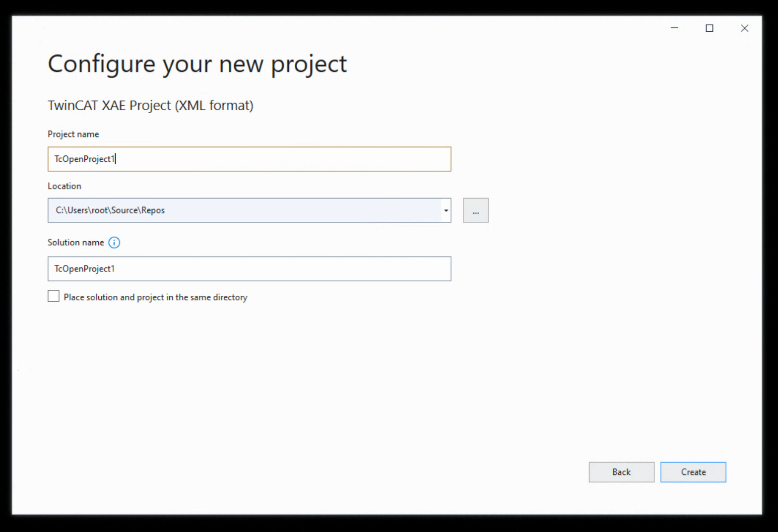Browse for location with the ellipsis button
The height and width of the screenshot is (532, 778).
[x=476, y=210]
